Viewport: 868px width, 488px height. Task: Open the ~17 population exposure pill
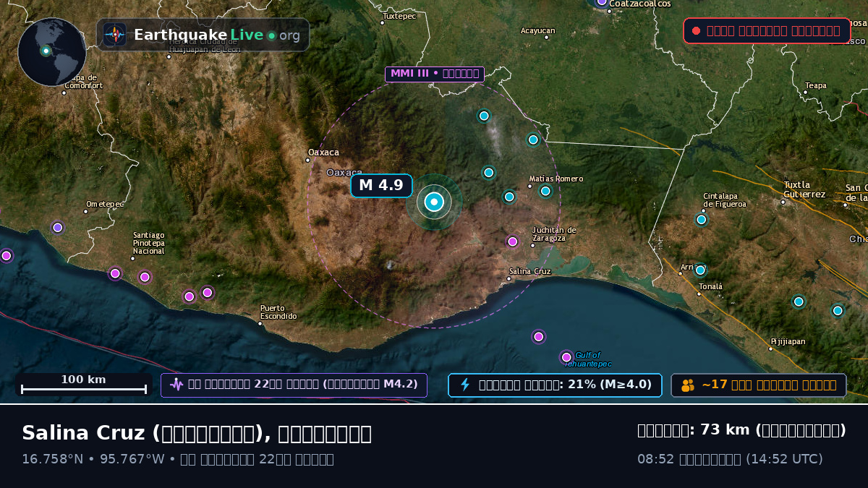[x=759, y=385]
